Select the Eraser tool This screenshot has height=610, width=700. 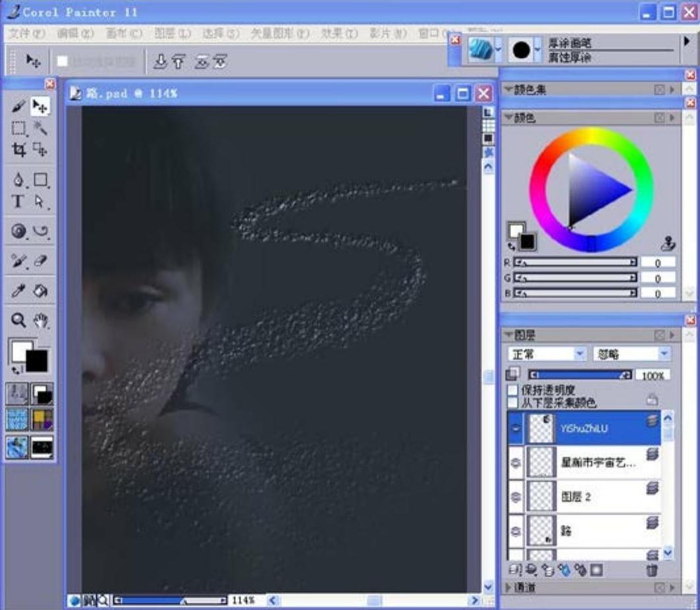click(x=40, y=261)
